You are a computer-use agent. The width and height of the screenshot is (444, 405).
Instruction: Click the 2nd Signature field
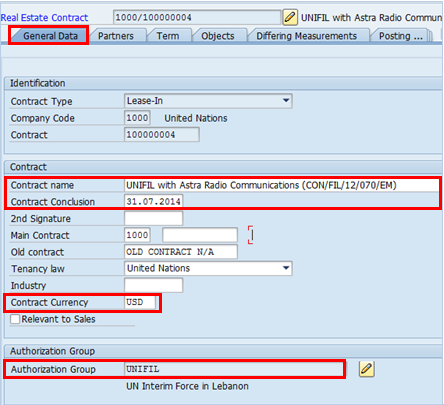154,218
